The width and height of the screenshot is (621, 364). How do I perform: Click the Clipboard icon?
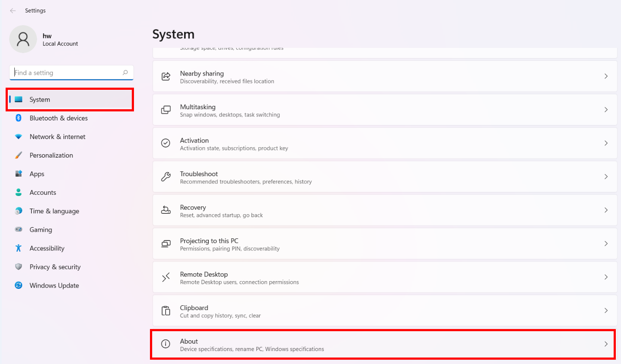166,310
